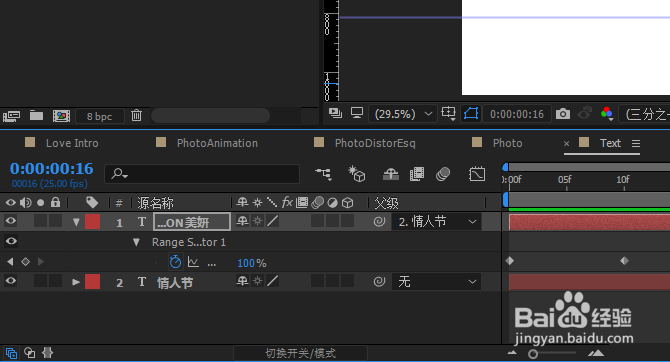Toggle shy switch on layer 1
670x362 pixels.
[x=242, y=221]
